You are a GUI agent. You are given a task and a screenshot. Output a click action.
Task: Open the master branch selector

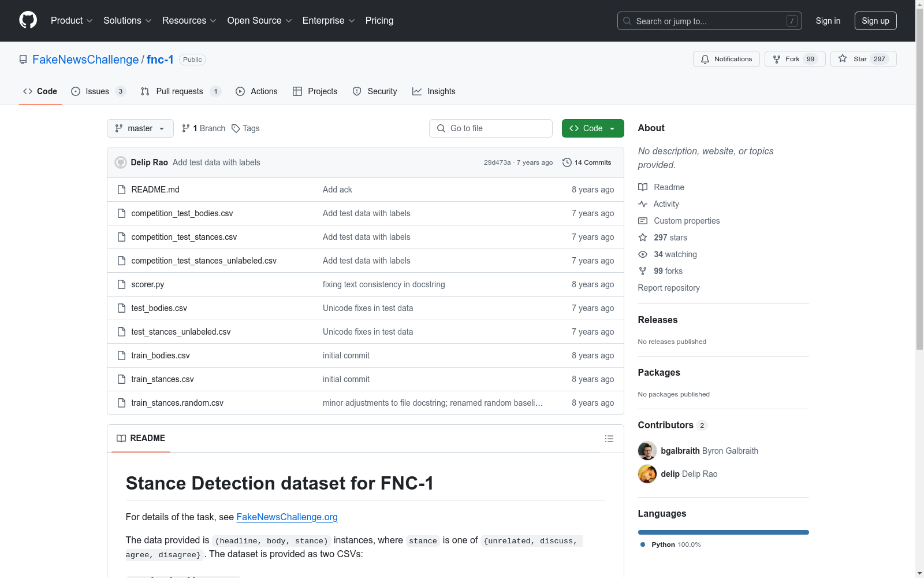(140, 128)
